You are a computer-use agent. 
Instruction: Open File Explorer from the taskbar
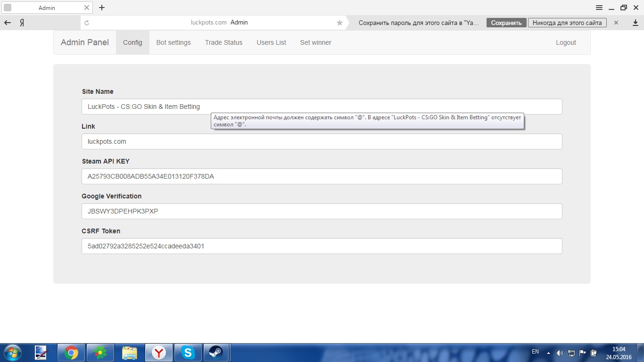click(x=130, y=353)
